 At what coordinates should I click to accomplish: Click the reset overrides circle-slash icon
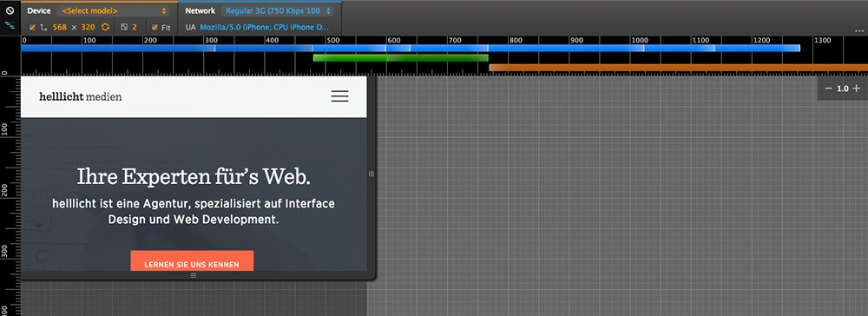(10, 10)
